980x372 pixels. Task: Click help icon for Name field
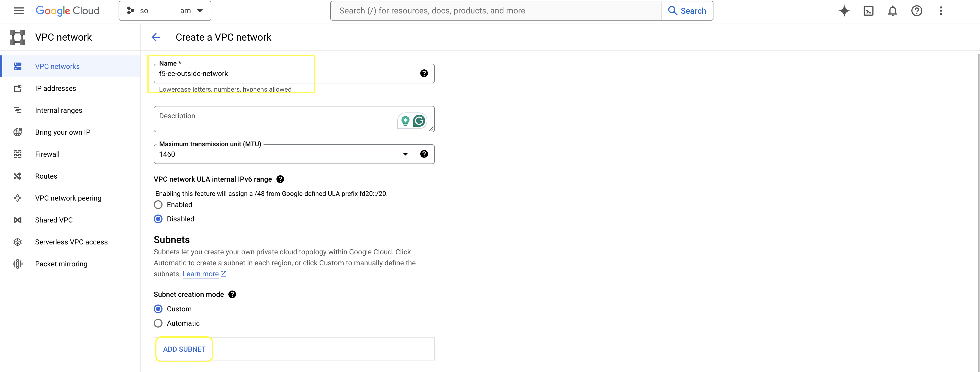(424, 74)
